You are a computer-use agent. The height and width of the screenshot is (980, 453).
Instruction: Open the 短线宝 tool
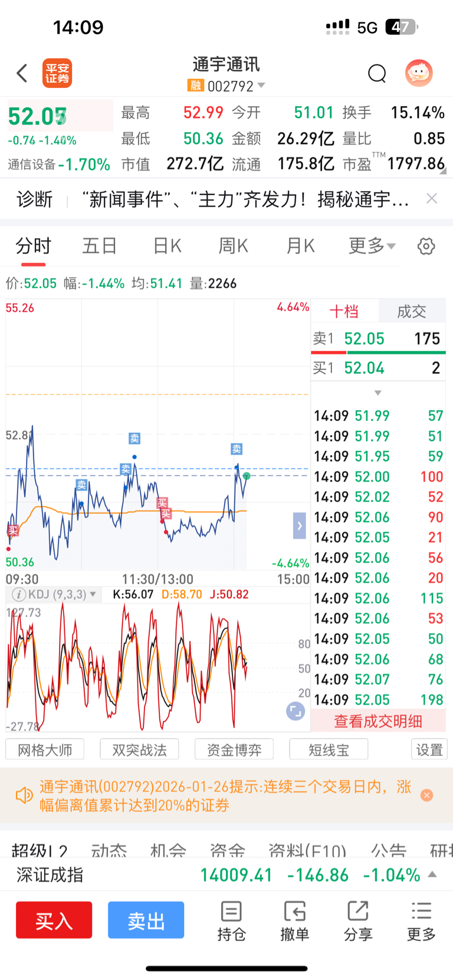pyautogui.click(x=329, y=749)
